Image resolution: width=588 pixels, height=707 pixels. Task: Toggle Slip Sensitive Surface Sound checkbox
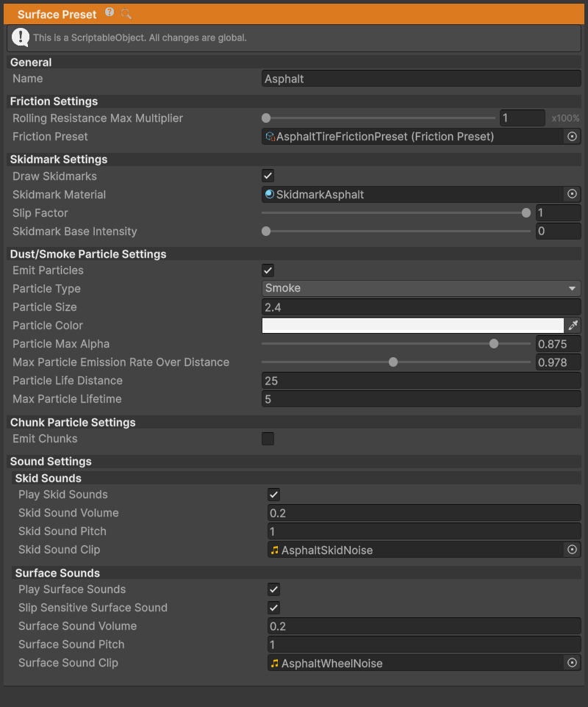point(273,608)
